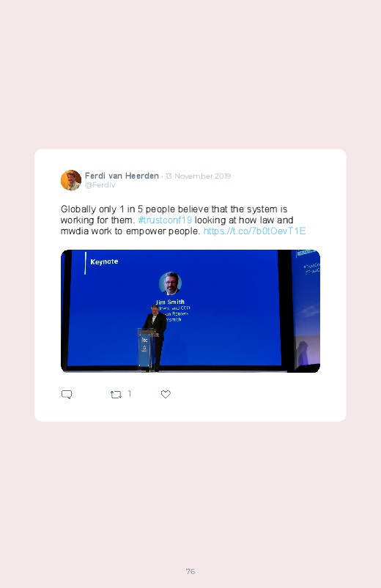Click the Jim Smith name on slide
This screenshot has height=588, width=381.
pos(170,302)
